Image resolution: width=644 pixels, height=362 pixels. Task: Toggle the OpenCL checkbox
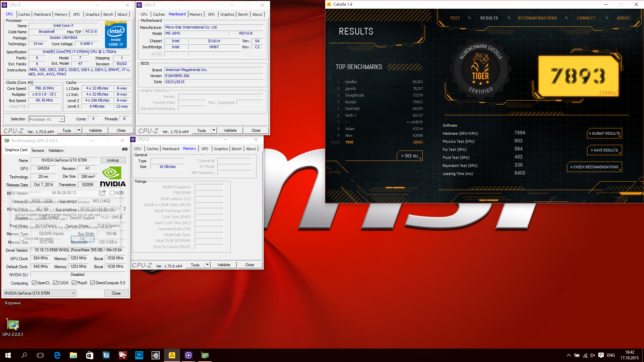point(34,283)
